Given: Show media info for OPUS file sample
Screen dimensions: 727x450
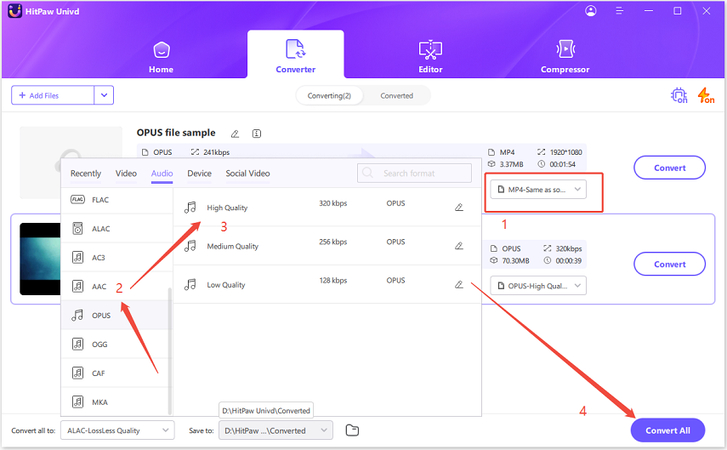Looking at the screenshot, I should [x=256, y=134].
